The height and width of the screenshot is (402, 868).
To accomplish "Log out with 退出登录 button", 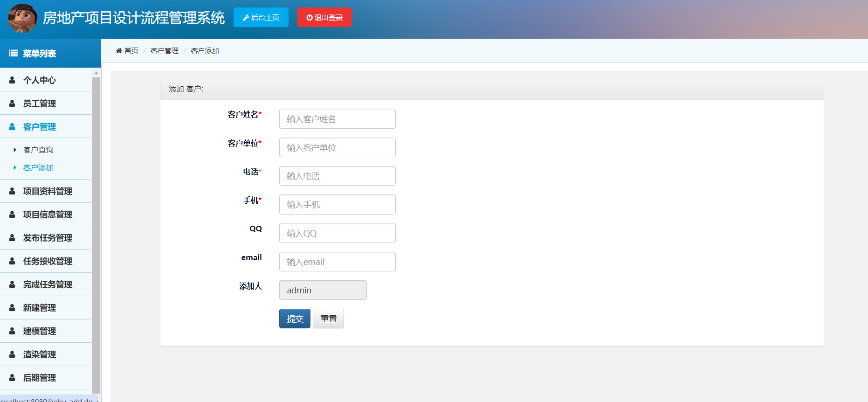I will point(324,17).
